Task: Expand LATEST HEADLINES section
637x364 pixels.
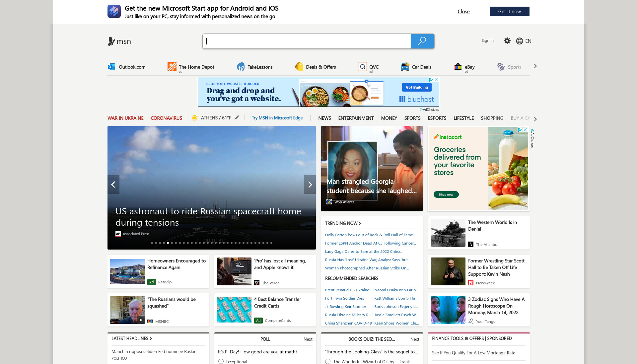Action: [132, 338]
